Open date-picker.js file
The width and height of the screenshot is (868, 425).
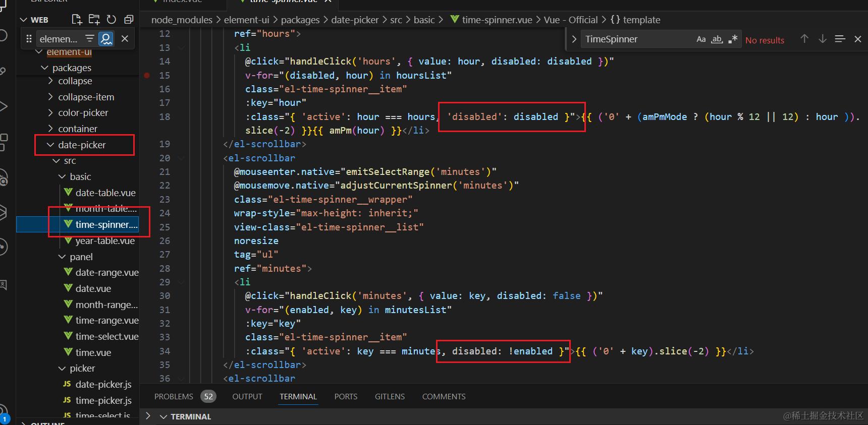click(x=103, y=384)
